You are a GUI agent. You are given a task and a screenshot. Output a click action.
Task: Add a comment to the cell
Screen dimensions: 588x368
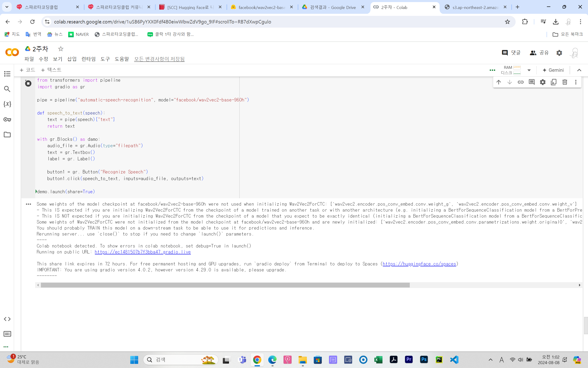click(532, 82)
